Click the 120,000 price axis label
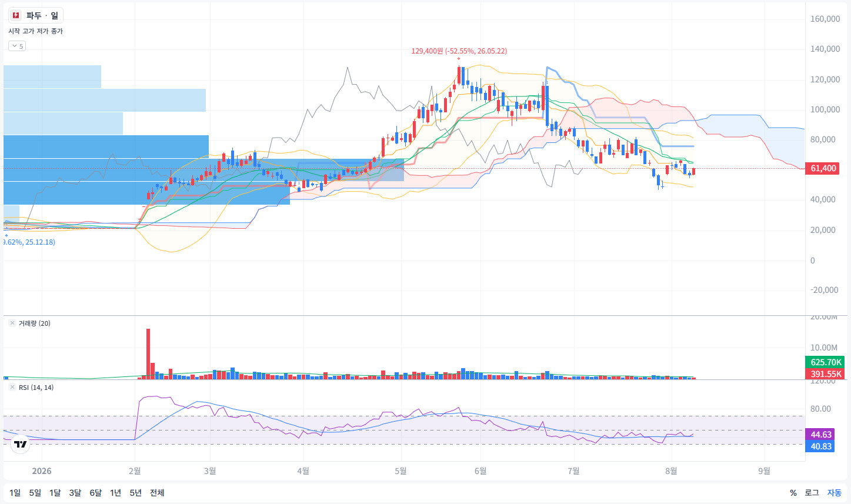Screen dimensions: 851x504 point(825,79)
